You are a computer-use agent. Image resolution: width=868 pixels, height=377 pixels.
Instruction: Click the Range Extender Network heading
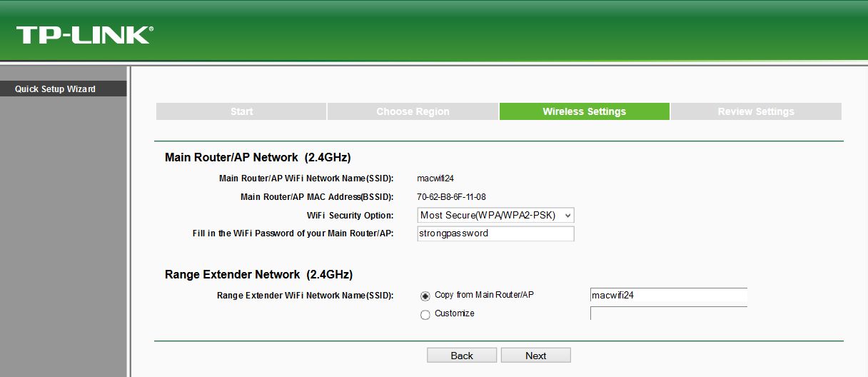coord(258,274)
